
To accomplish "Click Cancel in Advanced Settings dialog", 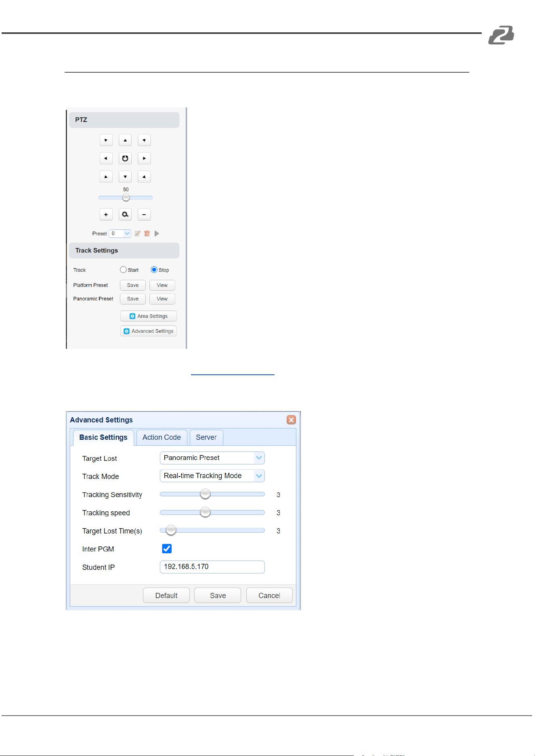I will point(269,596).
